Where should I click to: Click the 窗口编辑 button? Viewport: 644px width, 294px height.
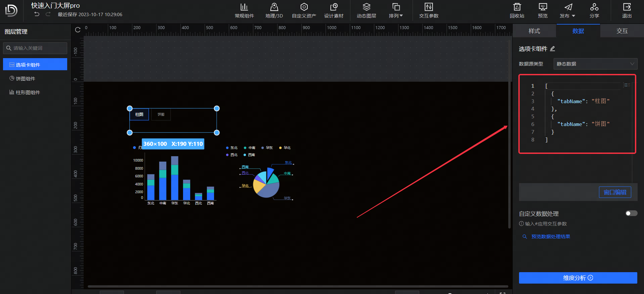pos(615,192)
